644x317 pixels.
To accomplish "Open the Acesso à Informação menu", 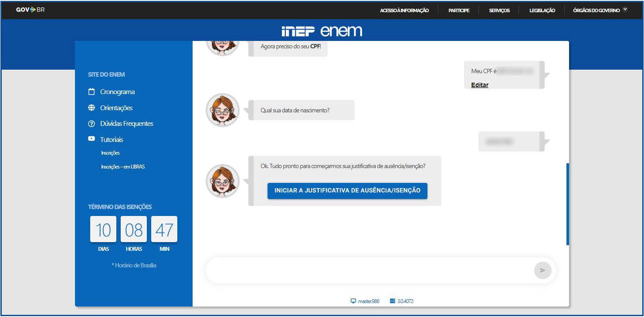I will [404, 10].
